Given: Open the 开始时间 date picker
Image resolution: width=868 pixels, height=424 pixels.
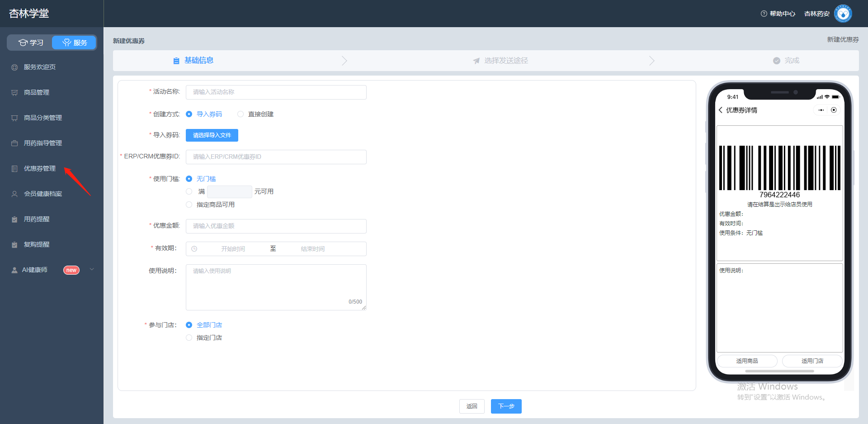Looking at the screenshot, I should click(233, 249).
